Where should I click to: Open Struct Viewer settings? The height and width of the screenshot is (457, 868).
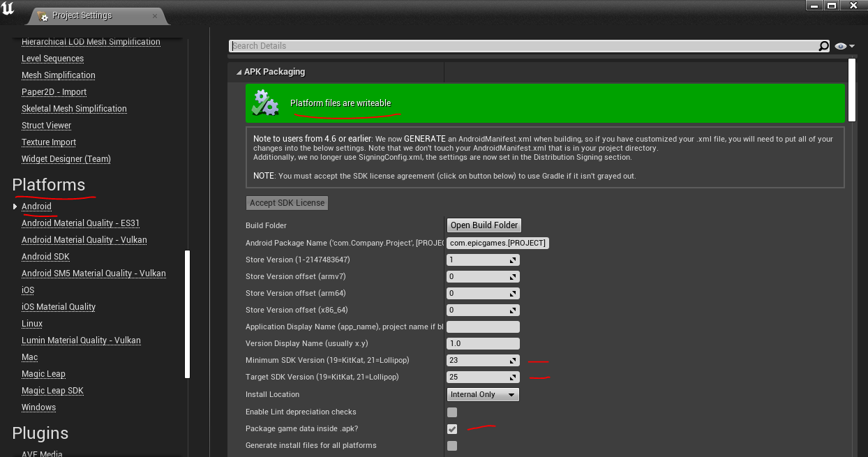pyautogui.click(x=47, y=126)
